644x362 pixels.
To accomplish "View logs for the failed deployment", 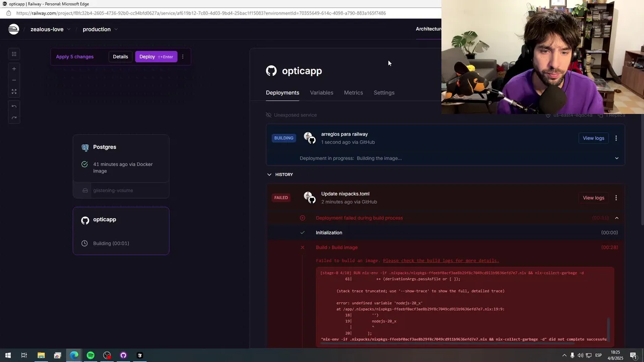I will (593, 198).
